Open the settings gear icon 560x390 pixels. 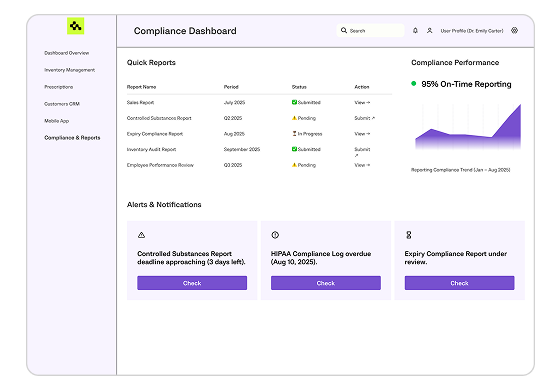coord(514,30)
